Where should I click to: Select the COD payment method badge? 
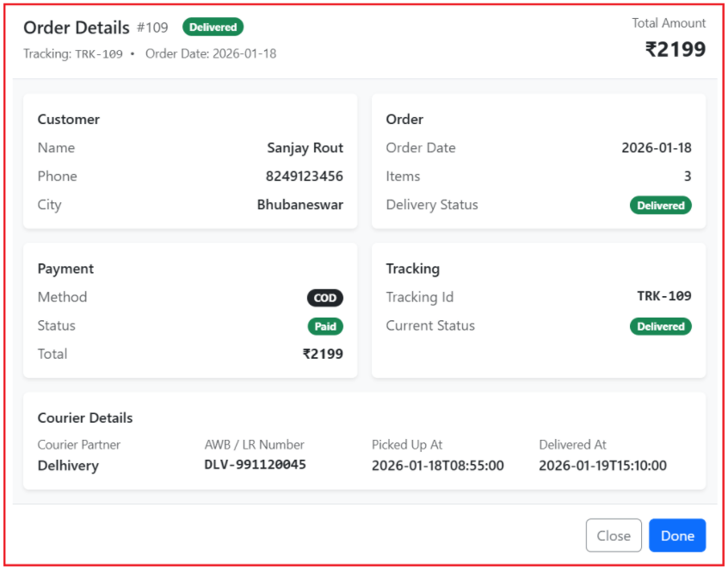324,298
